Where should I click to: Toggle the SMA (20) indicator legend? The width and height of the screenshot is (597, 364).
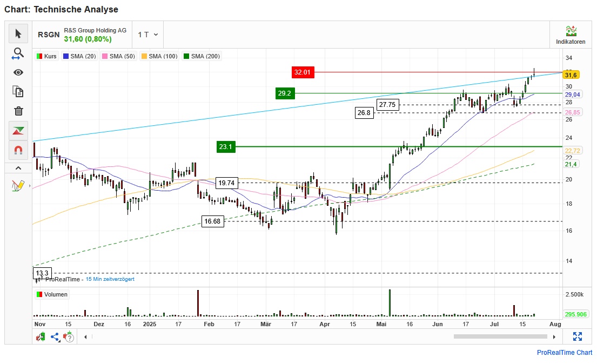tap(79, 56)
